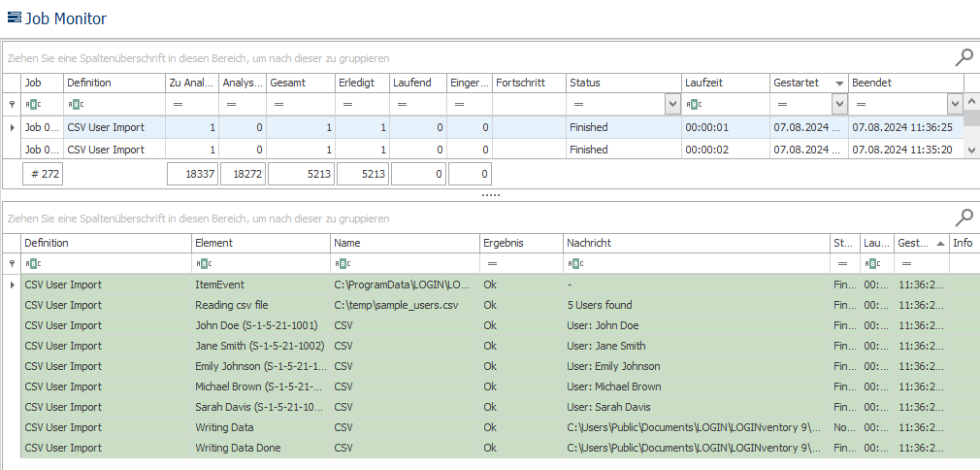Click the Element column header
The height and width of the screenshot is (470, 980).
(261, 243)
